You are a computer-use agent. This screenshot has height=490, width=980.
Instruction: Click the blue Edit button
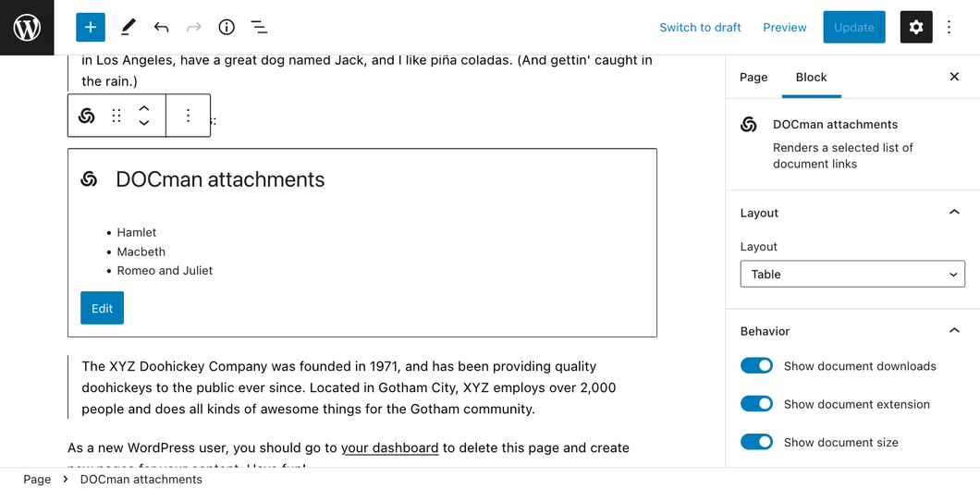(x=102, y=308)
